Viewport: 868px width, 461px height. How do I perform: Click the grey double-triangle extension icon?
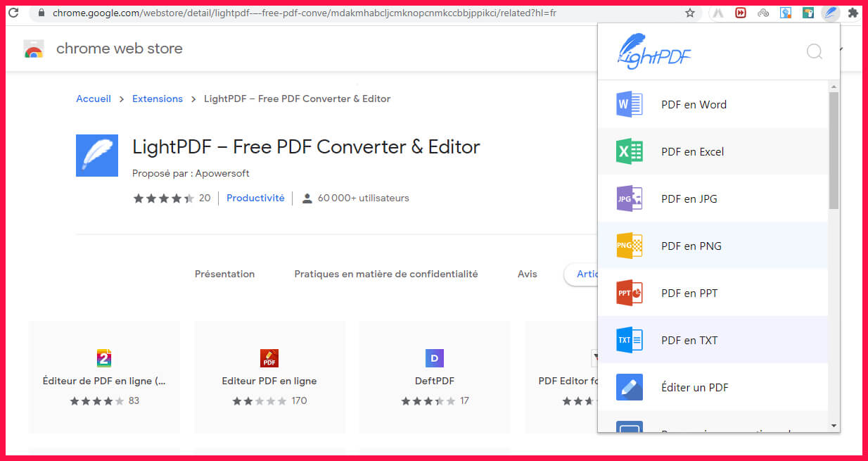click(x=718, y=13)
